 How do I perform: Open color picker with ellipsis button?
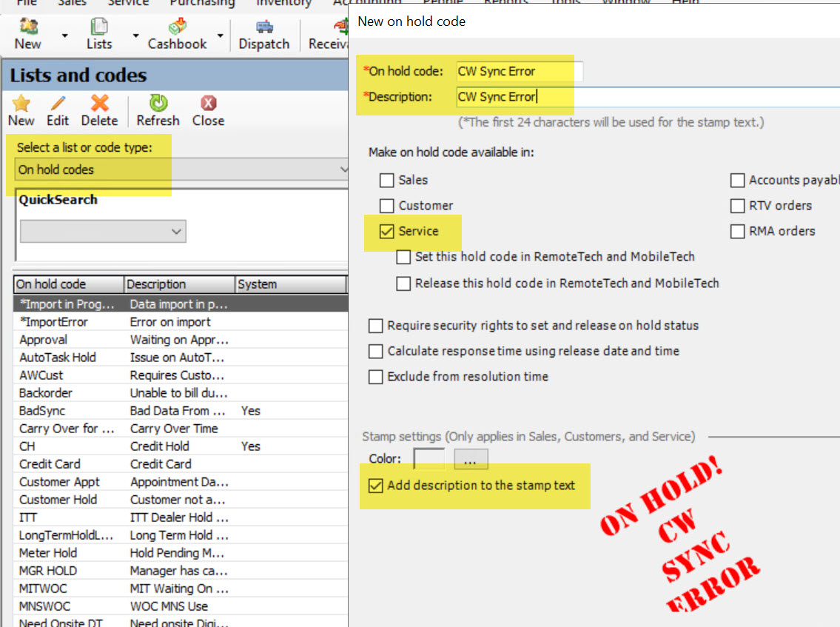coord(471,459)
